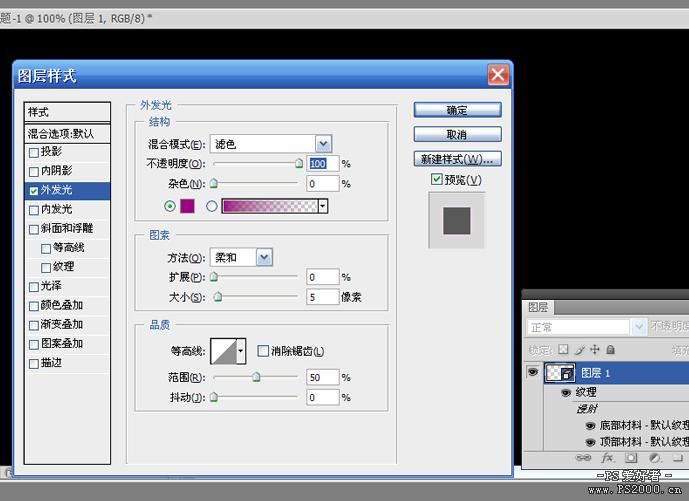
Task: Toggle visibility of 纹理 sublayer
Action: coord(566,392)
